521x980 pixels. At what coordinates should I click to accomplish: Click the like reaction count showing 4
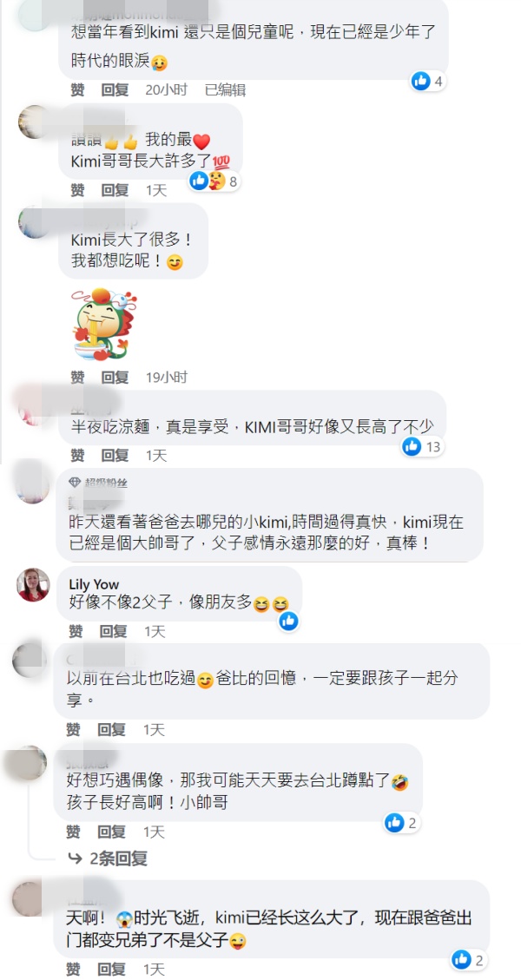pyautogui.click(x=428, y=81)
